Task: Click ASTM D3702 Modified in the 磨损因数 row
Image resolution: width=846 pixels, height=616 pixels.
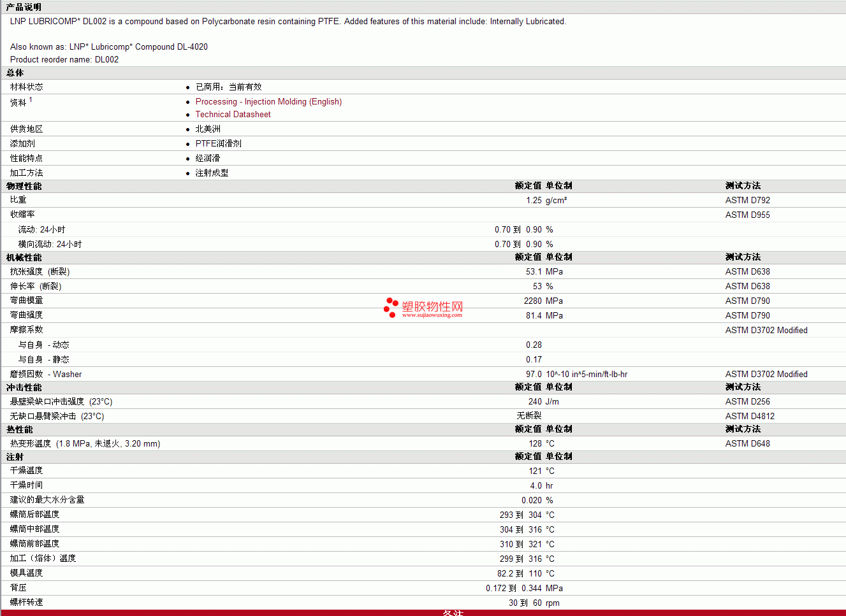Action: point(766,375)
